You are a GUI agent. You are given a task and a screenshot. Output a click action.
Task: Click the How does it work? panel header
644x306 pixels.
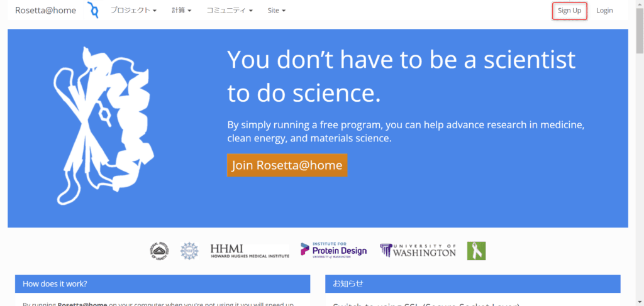tap(162, 283)
